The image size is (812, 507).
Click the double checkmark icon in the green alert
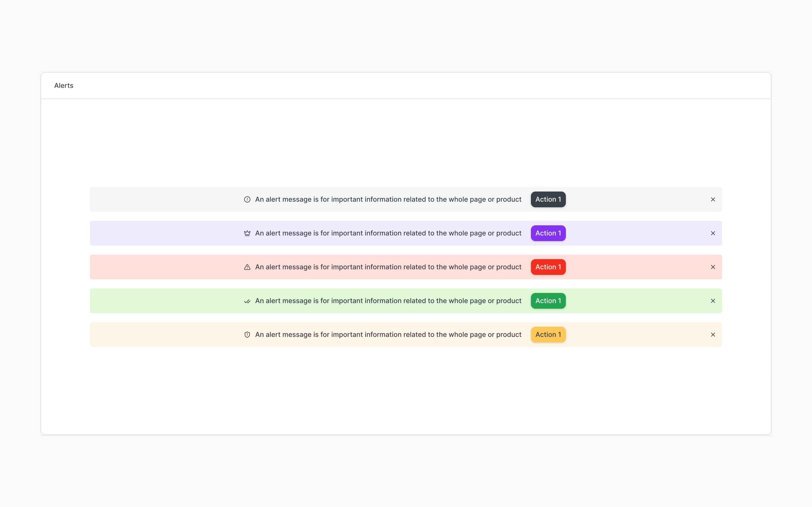247,301
